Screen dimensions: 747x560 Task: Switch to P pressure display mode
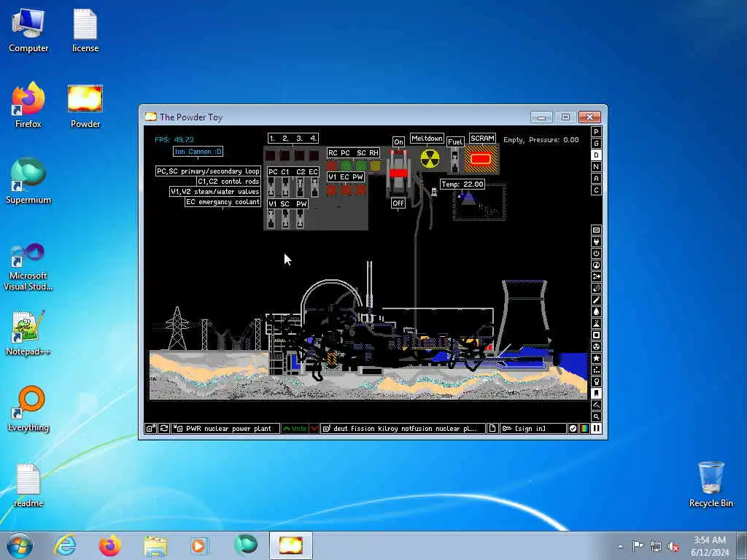(x=596, y=131)
